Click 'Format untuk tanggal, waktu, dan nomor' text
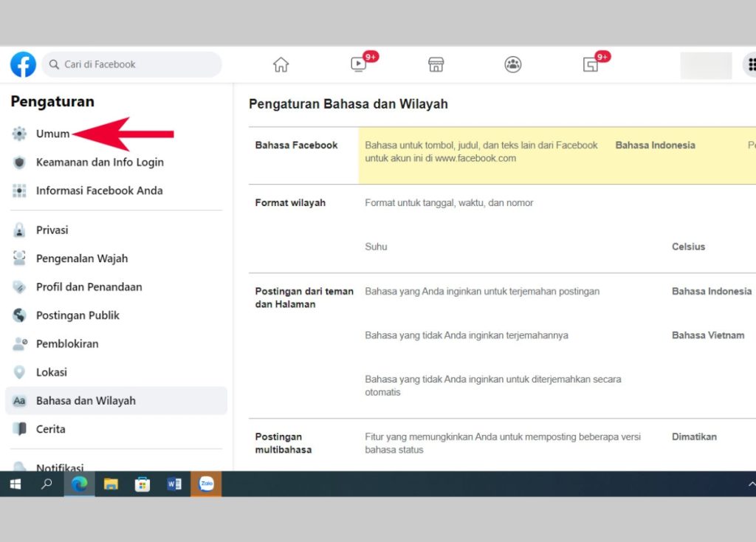756x542 pixels. coord(449,202)
